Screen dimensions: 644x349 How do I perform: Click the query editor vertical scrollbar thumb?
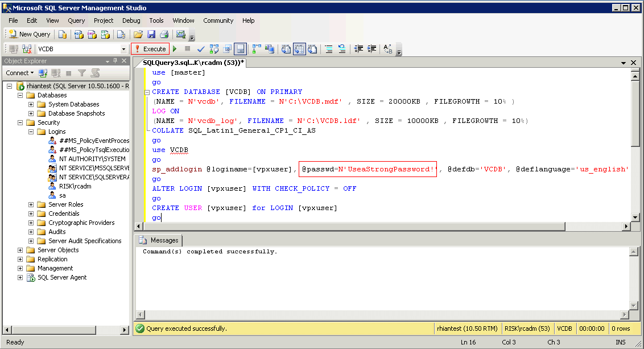pyautogui.click(x=635, y=113)
